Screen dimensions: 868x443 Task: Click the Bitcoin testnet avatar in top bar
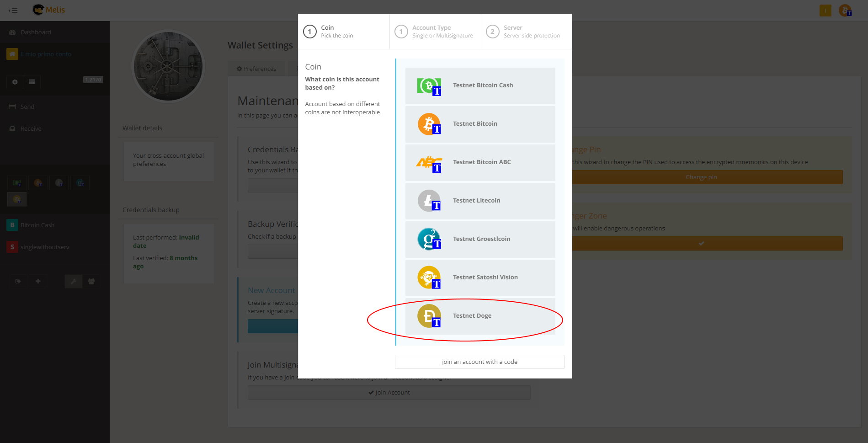845,10
